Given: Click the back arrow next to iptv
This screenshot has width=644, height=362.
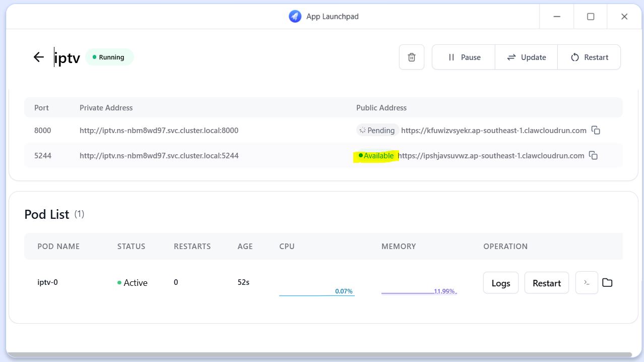Looking at the screenshot, I should pyautogui.click(x=39, y=57).
